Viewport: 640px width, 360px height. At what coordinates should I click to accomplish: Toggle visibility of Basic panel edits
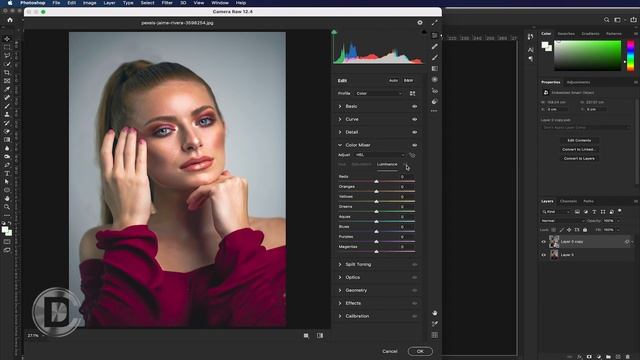pyautogui.click(x=414, y=107)
